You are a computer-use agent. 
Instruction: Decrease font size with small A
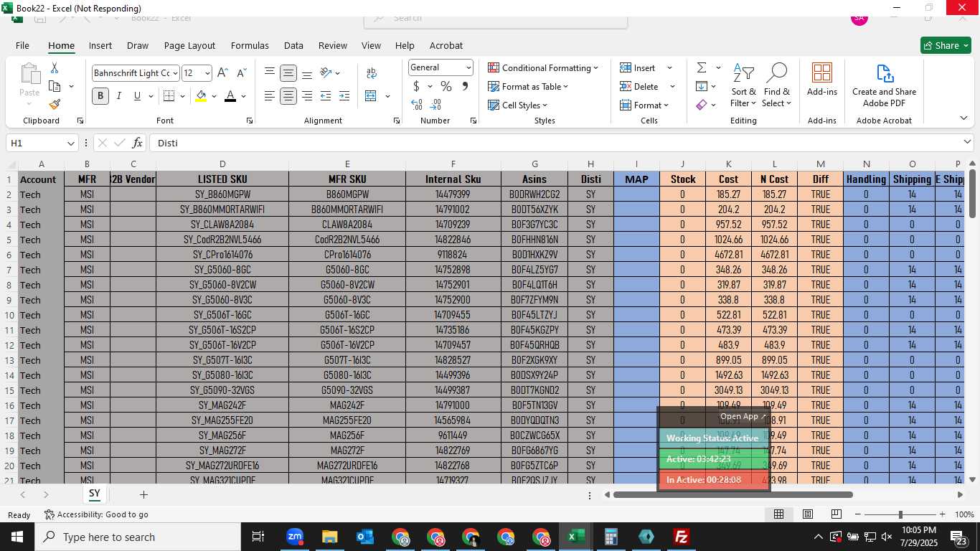pos(241,73)
